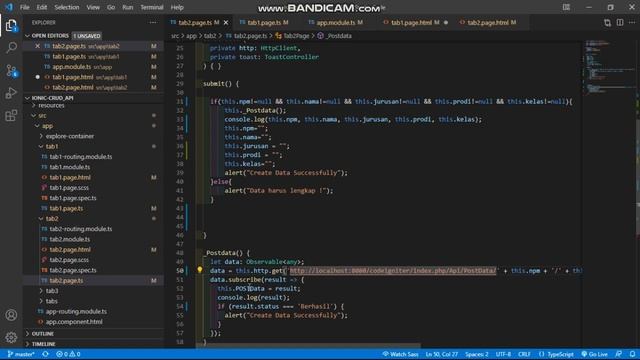Open the Source Control view icon

point(11,71)
